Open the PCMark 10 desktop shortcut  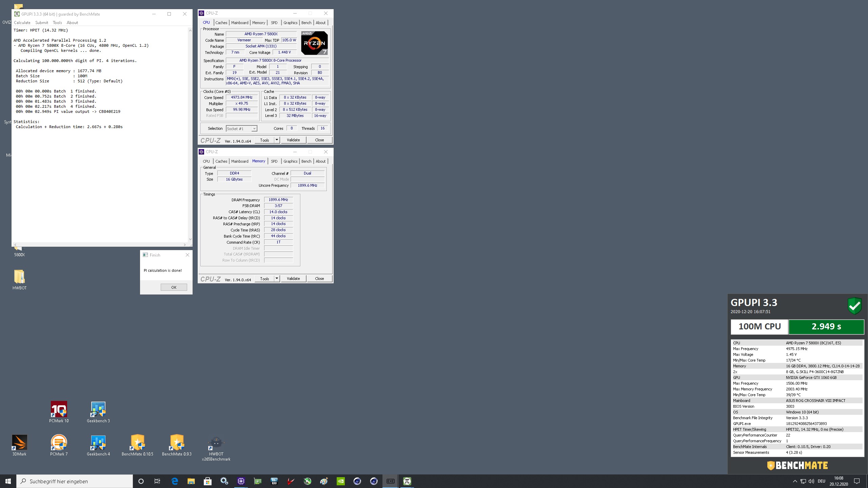point(59,412)
